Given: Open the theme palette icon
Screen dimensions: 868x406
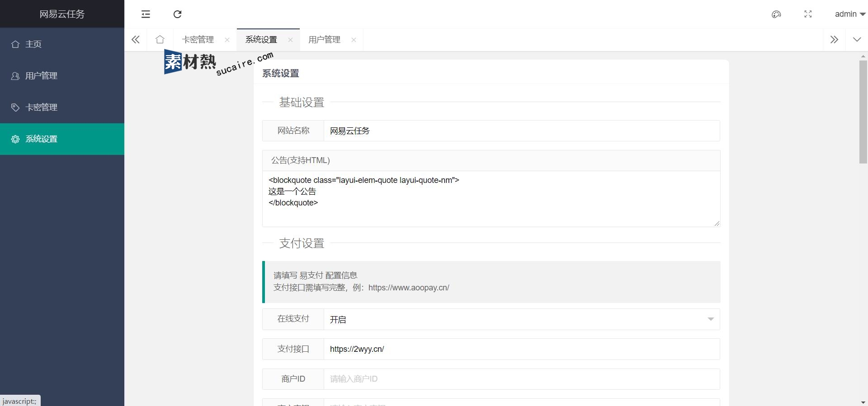Looking at the screenshot, I should [x=776, y=14].
